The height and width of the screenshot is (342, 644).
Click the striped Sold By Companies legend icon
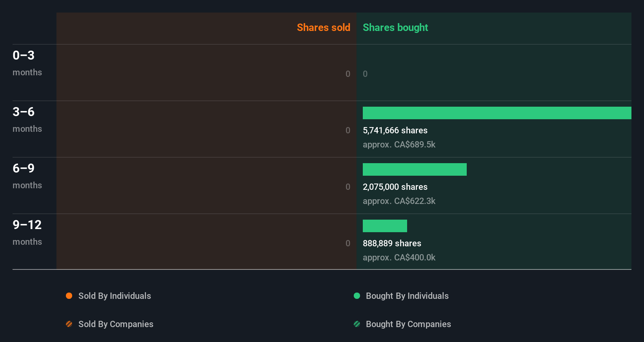69,324
